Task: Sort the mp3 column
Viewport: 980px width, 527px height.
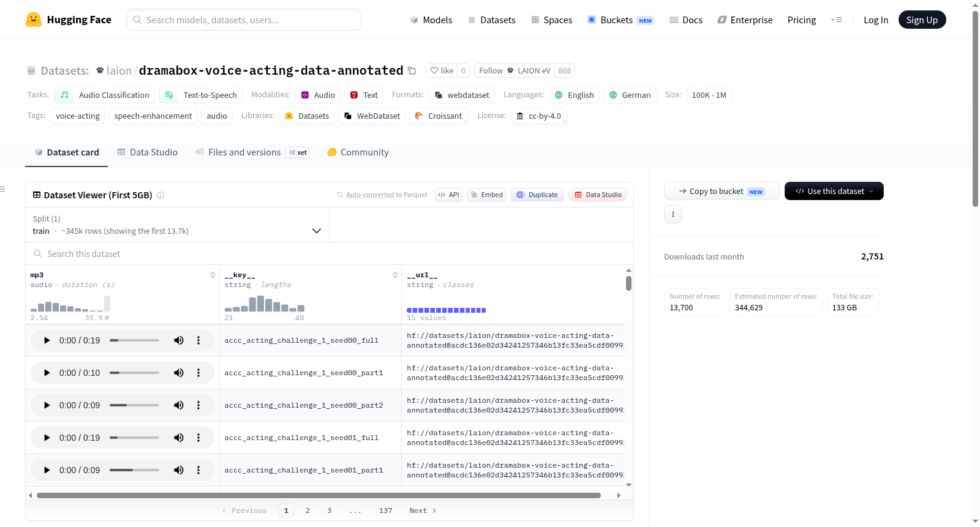Action: pyautogui.click(x=213, y=275)
